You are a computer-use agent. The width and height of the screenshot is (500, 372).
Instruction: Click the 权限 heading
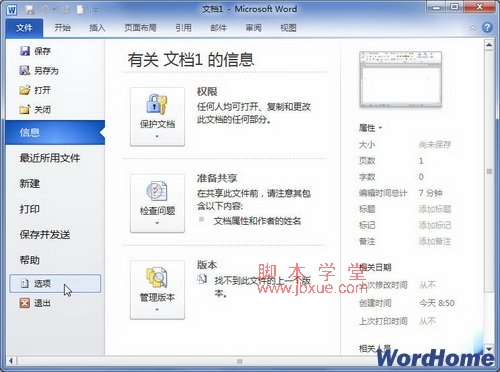pos(207,91)
